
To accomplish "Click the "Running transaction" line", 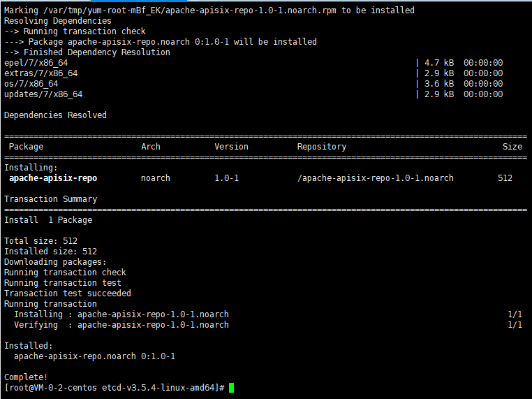I will pos(50,304).
